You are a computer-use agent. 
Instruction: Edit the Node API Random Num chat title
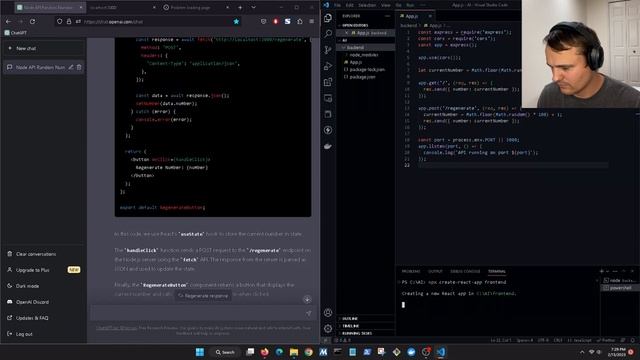coord(71,67)
